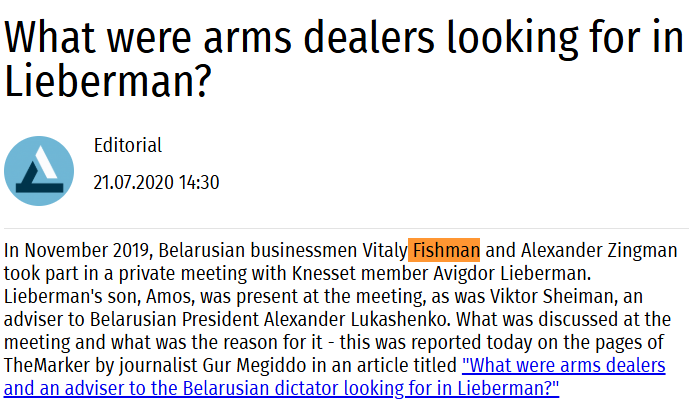Screen dimensions: 692x413
Task: Click the horizontal divider below the byline
Action: coord(346,229)
